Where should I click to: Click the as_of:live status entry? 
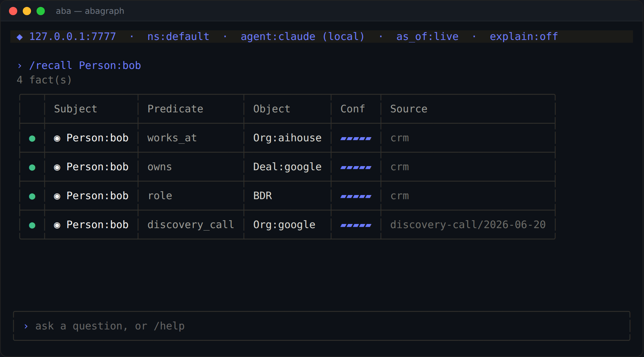tap(427, 37)
